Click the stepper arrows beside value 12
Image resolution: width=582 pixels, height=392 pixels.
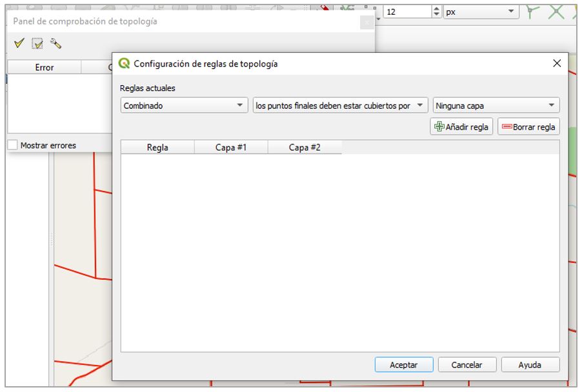click(436, 12)
